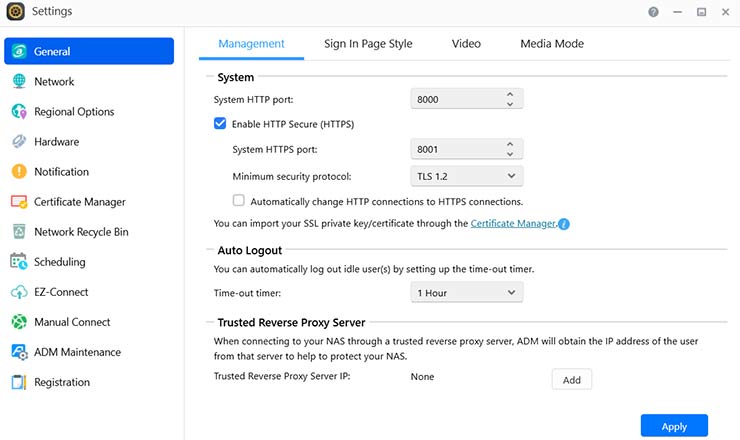The width and height of the screenshot is (740, 440).
Task: Expand the Minimum security protocol dropdown
Action: tap(467, 176)
